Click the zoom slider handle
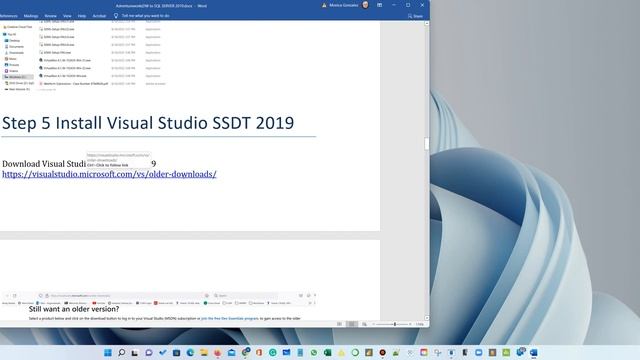 pos(395,324)
